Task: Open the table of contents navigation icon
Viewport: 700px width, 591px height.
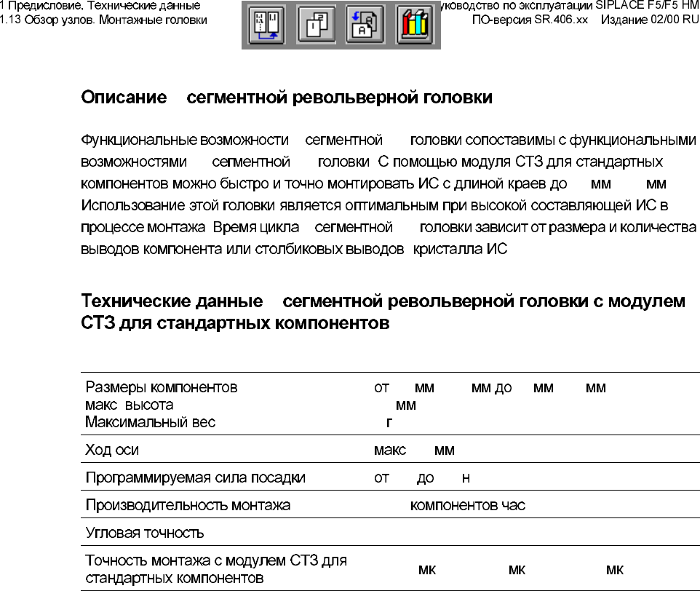Action: pyautogui.click(x=266, y=25)
